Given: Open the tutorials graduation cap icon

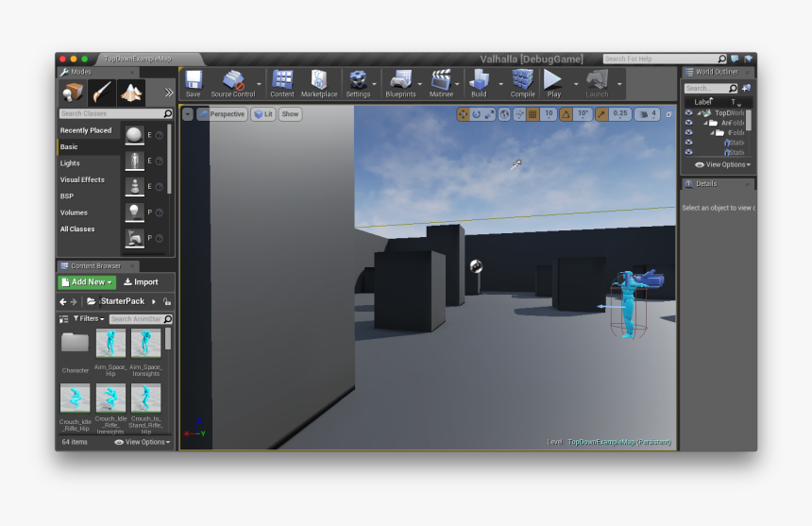Looking at the screenshot, I should (748, 59).
